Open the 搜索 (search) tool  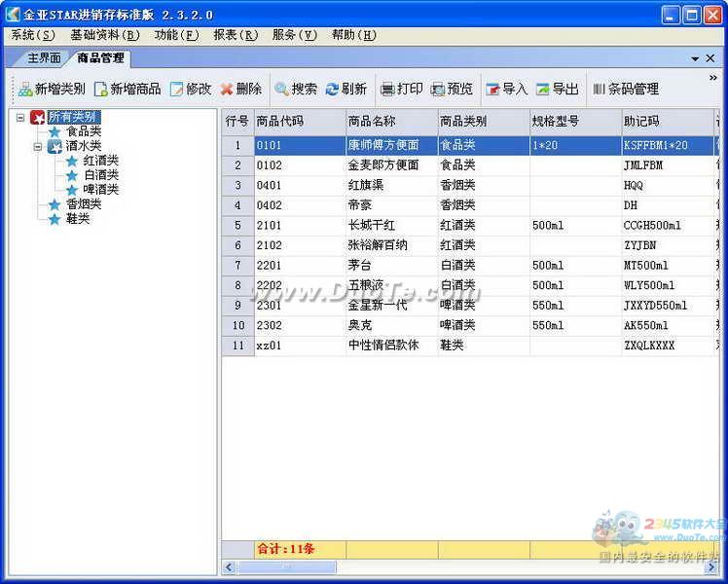tap(282, 90)
